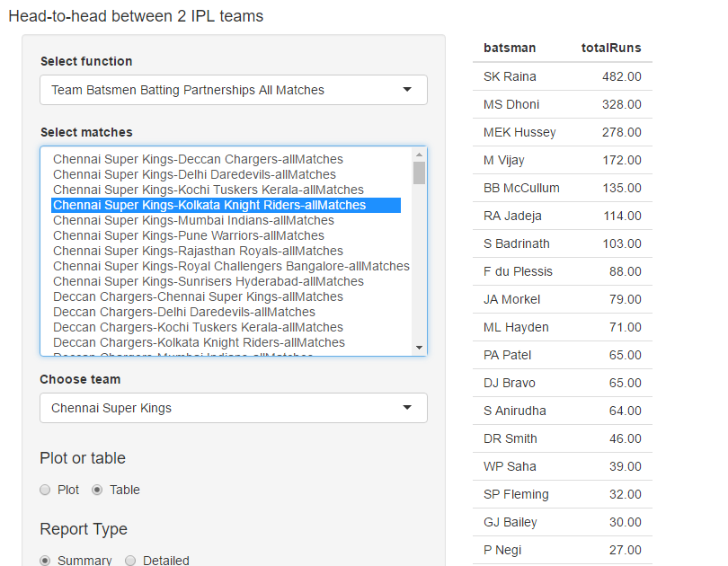Viewport: 728px width, 566px height.
Task: Open the Choose team dropdown
Action: (x=233, y=408)
